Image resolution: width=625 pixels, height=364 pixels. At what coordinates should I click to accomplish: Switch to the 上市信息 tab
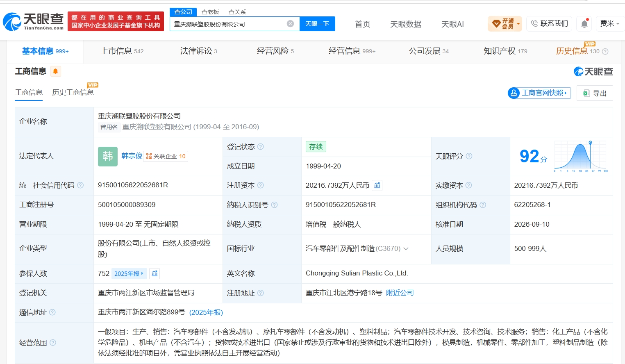122,51
